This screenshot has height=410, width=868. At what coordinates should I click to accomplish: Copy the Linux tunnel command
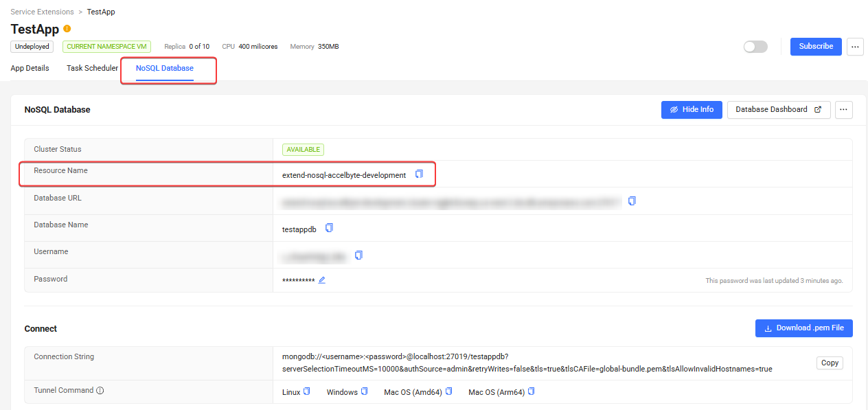pos(307,391)
